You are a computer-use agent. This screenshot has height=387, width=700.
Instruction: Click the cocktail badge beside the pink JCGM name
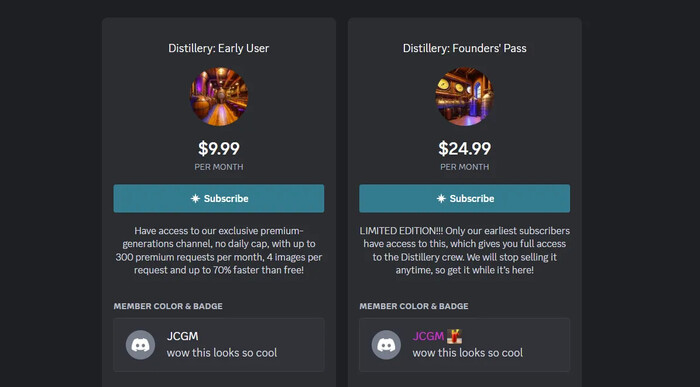point(454,336)
